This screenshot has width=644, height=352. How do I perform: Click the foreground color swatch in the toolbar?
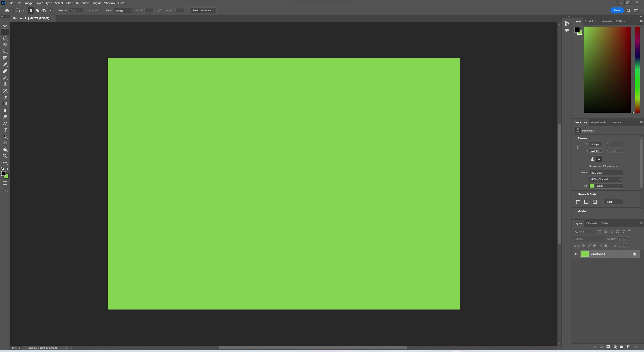[3, 173]
